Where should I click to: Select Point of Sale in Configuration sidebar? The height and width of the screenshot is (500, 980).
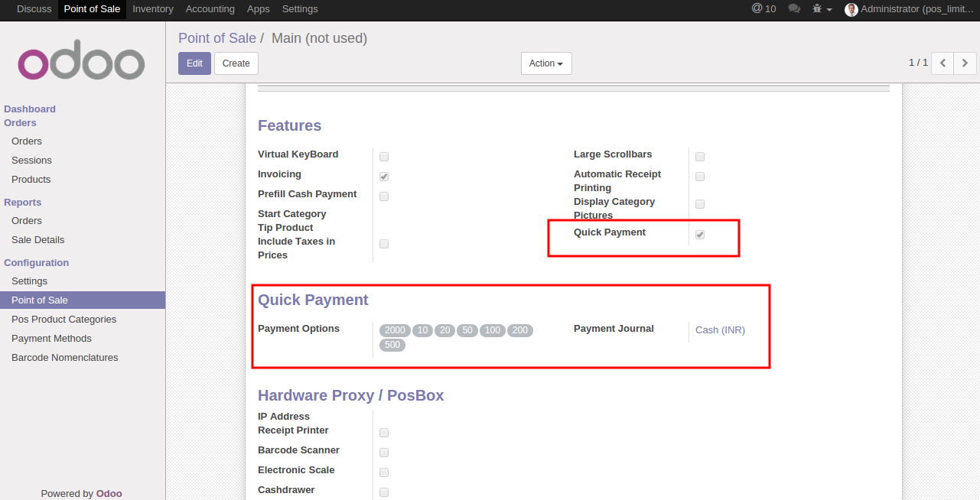pos(83,300)
